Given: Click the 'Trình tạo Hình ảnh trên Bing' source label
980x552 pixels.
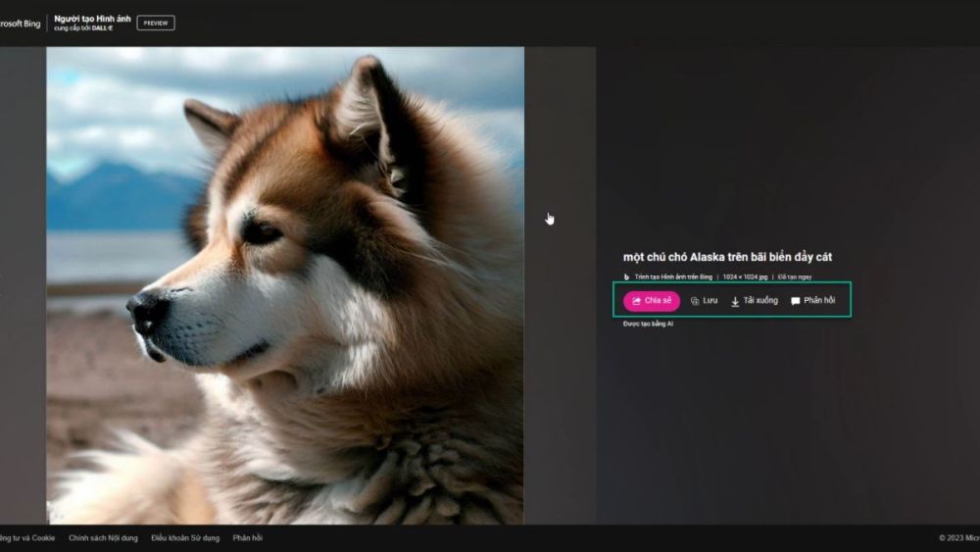Looking at the screenshot, I should pyautogui.click(x=673, y=276).
